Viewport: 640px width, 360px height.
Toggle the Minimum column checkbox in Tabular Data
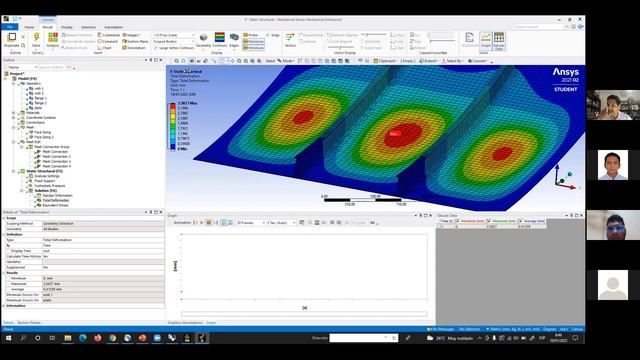458,221
